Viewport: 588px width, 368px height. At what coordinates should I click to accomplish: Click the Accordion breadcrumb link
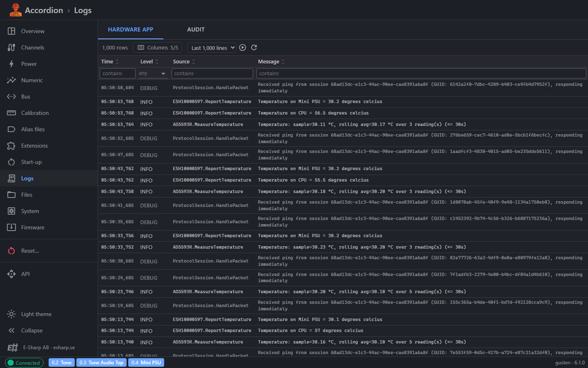click(x=44, y=10)
